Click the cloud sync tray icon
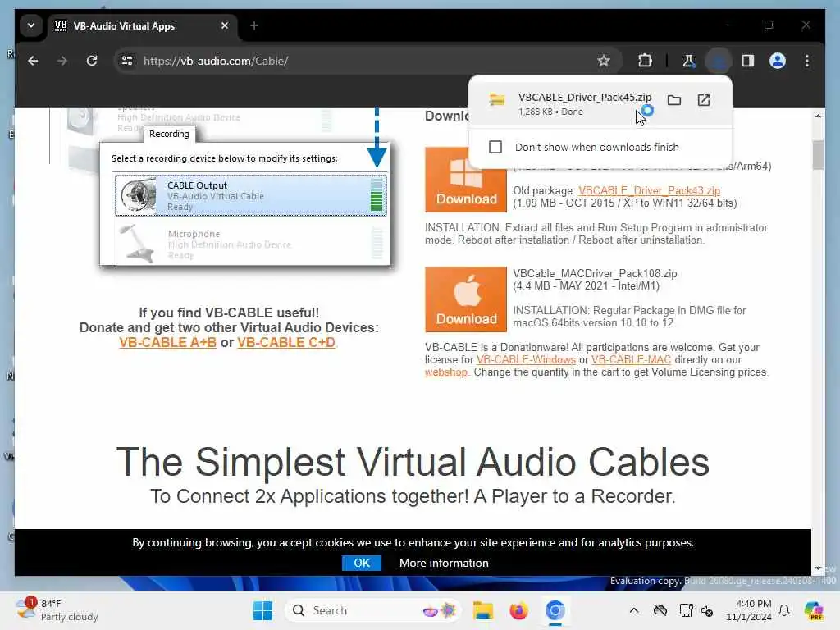Screen dimensions: 840x630 click(660, 610)
